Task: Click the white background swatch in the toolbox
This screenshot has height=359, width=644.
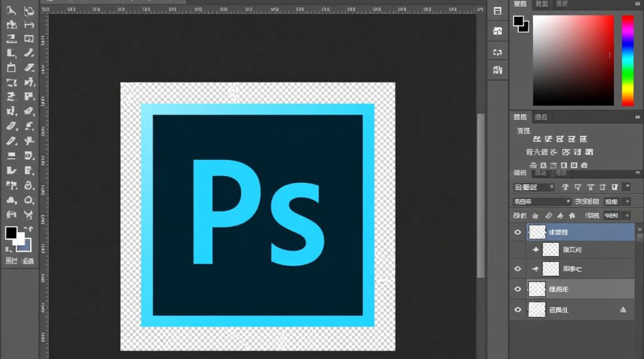Action: [19, 239]
